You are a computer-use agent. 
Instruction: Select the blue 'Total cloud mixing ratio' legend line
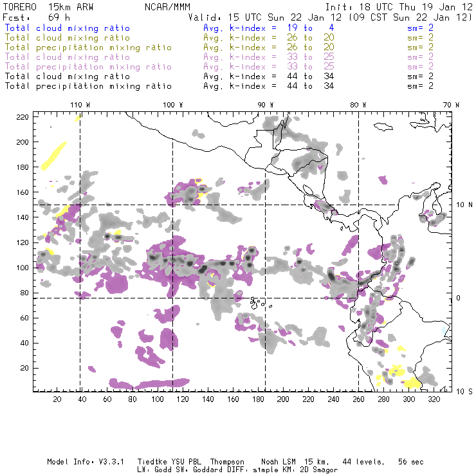(68, 28)
